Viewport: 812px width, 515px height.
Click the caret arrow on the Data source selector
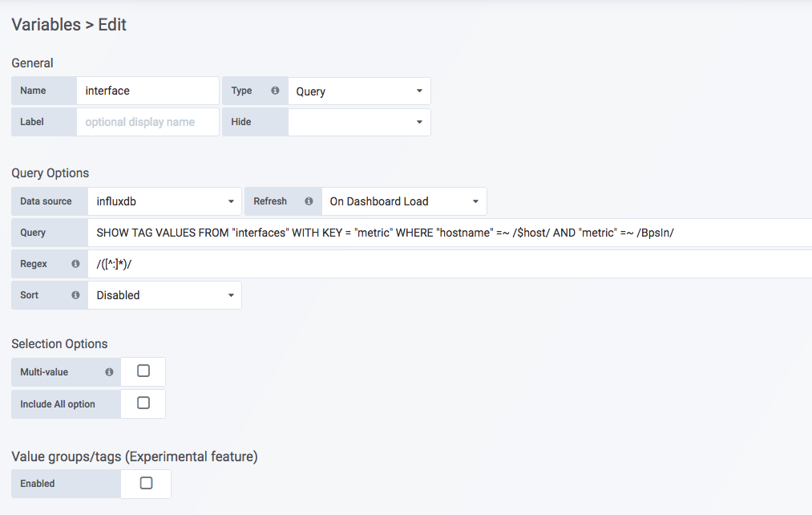230,201
